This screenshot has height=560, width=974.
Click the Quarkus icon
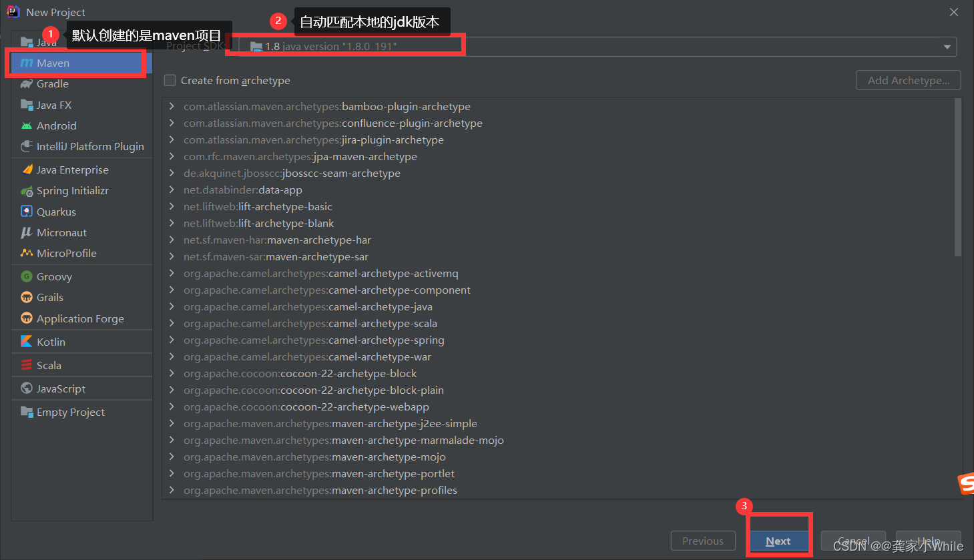pos(27,212)
